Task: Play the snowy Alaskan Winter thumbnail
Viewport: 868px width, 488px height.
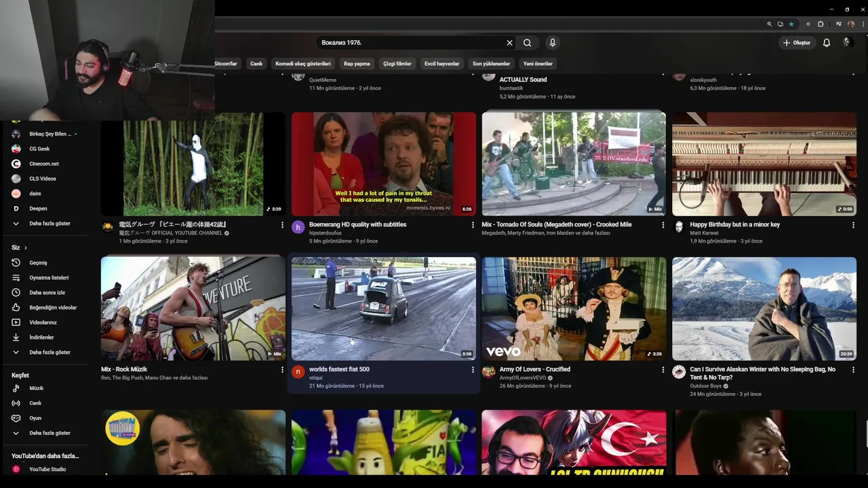Action: pyautogui.click(x=764, y=308)
